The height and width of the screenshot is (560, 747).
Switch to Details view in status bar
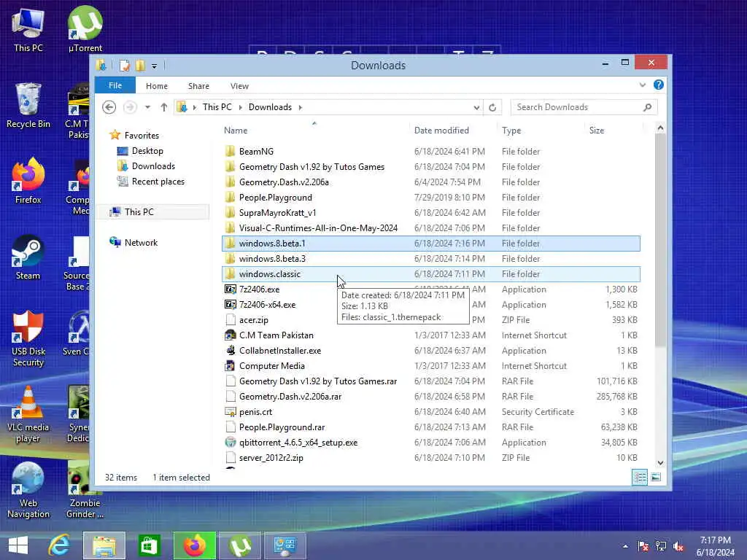click(x=640, y=477)
